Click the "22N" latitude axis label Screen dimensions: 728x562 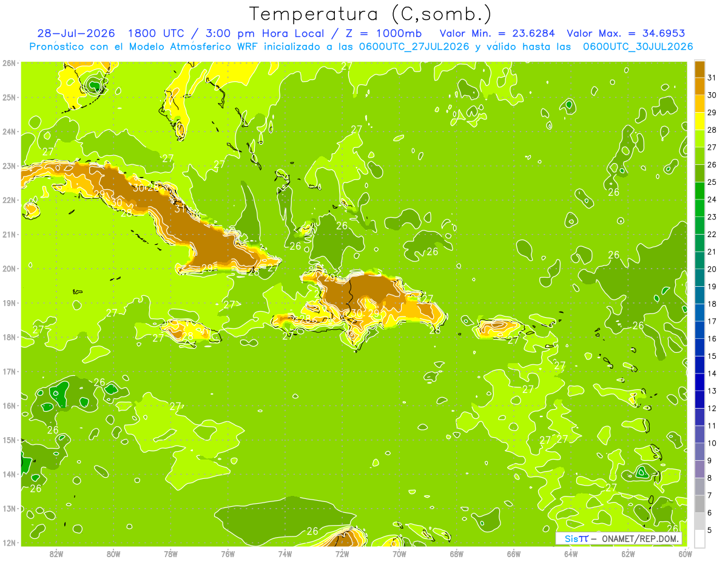coord(9,200)
